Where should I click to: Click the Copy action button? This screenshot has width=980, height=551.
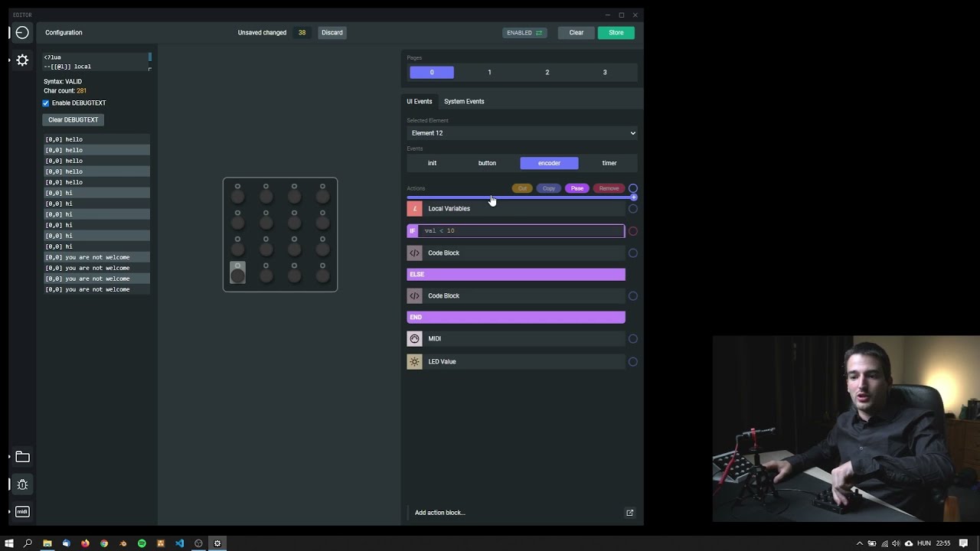(x=549, y=188)
